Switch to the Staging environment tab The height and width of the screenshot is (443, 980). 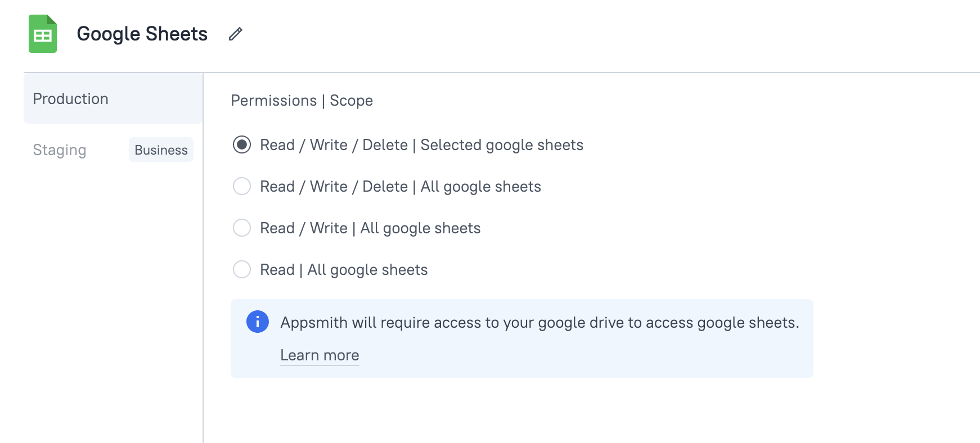(x=59, y=150)
